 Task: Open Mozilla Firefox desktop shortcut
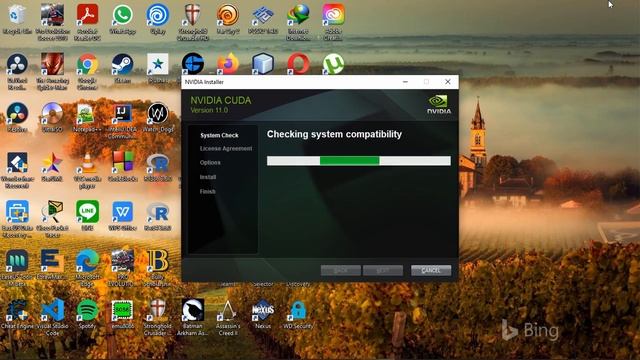point(228,64)
